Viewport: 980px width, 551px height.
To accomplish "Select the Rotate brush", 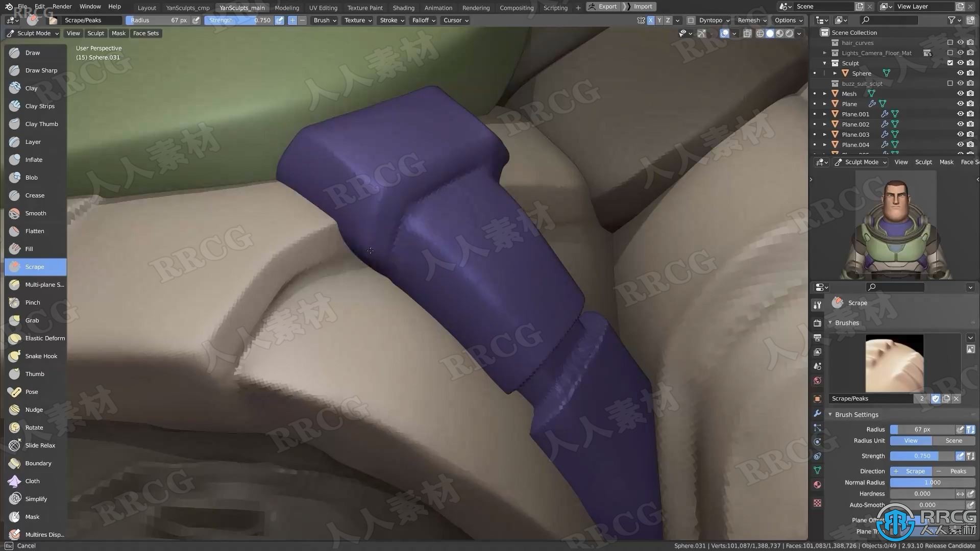I will click(35, 428).
